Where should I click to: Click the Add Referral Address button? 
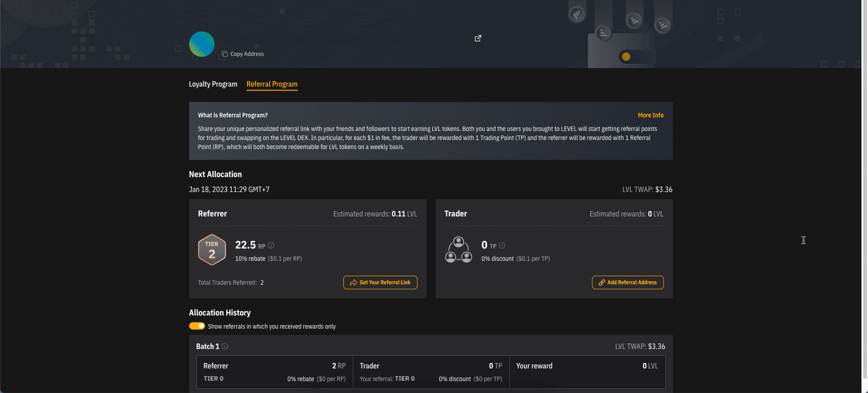pyautogui.click(x=627, y=282)
